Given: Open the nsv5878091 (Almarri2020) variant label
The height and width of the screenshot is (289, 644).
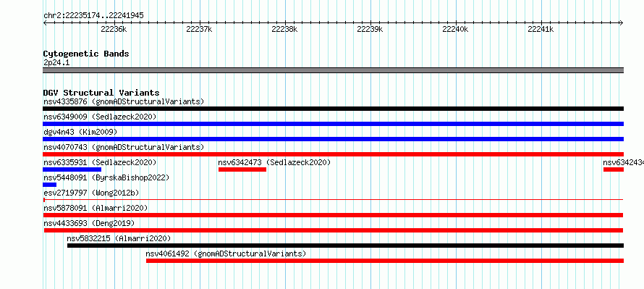Looking at the screenshot, I should (96, 208).
